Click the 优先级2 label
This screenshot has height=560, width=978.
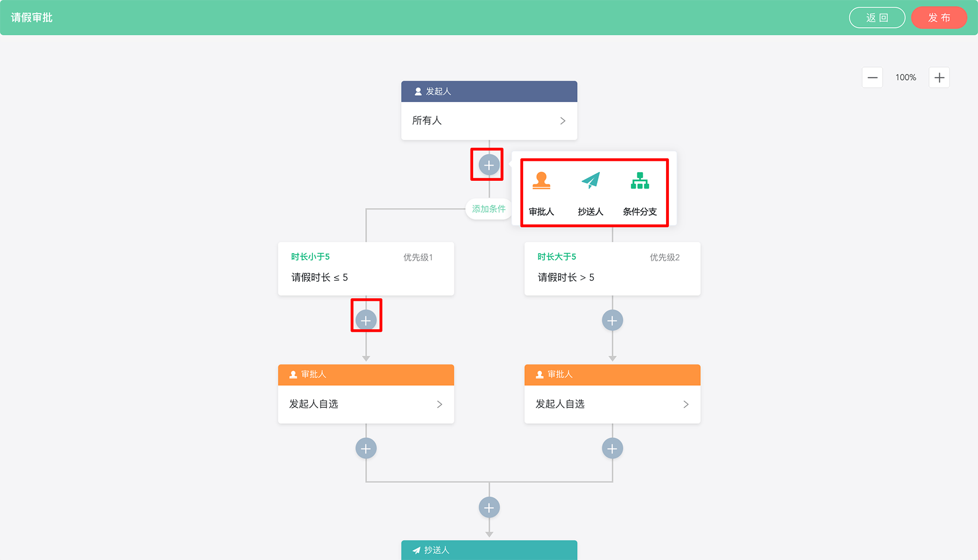(664, 257)
